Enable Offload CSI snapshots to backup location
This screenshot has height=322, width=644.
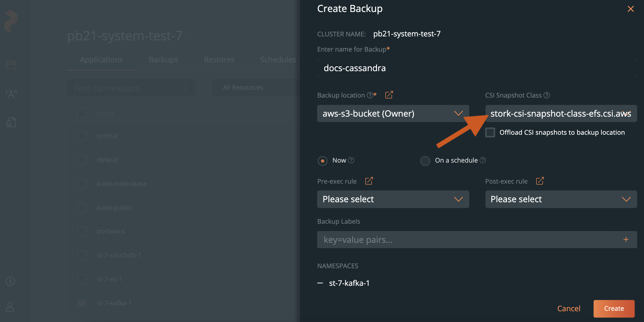point(490,133)
